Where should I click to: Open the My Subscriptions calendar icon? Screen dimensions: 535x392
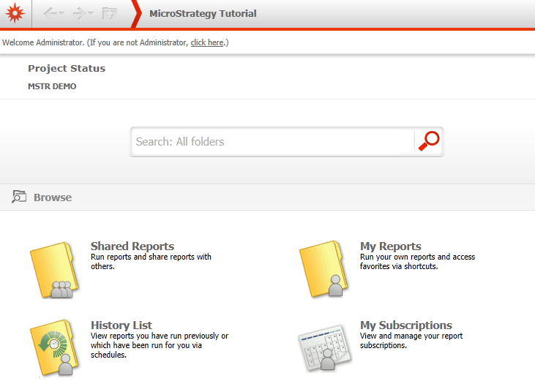326,349
